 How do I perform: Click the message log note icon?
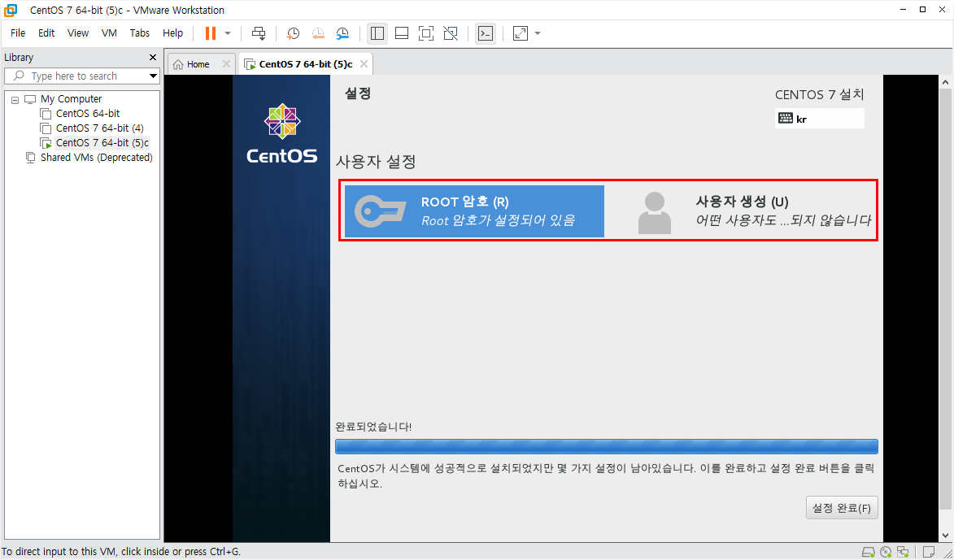[x=929, y=552]
